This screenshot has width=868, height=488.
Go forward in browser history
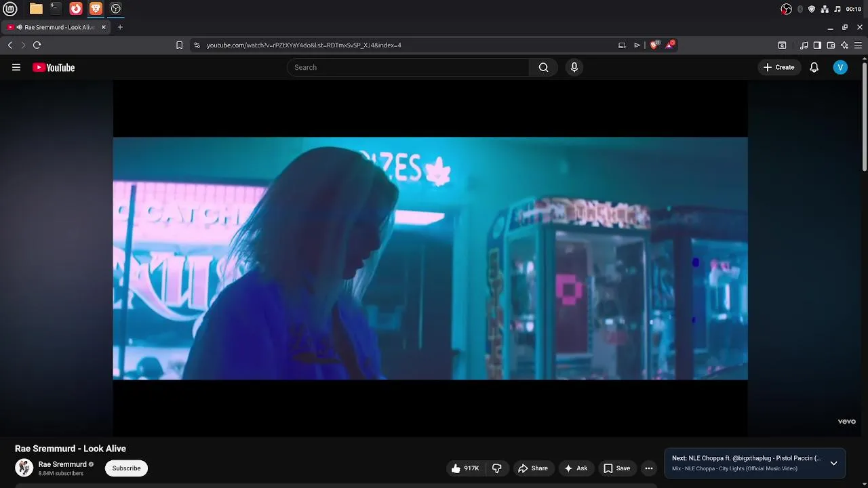click(23, 45)
